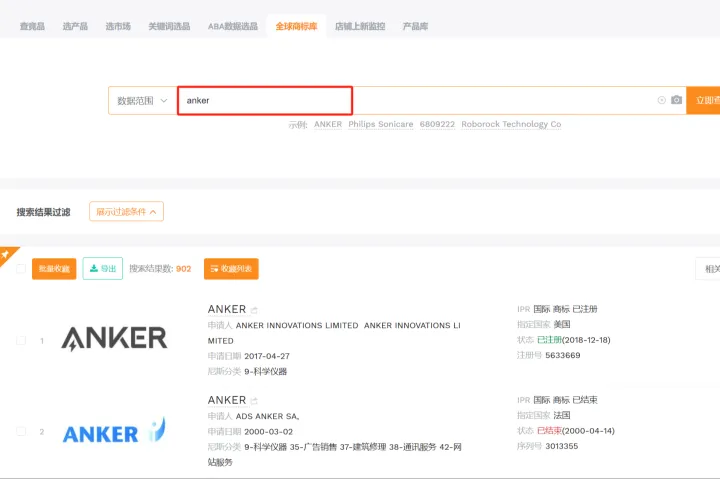Viewport: 720px width, 479px height.
Task: Click the application date 2017-04-27
Action: 267,356
